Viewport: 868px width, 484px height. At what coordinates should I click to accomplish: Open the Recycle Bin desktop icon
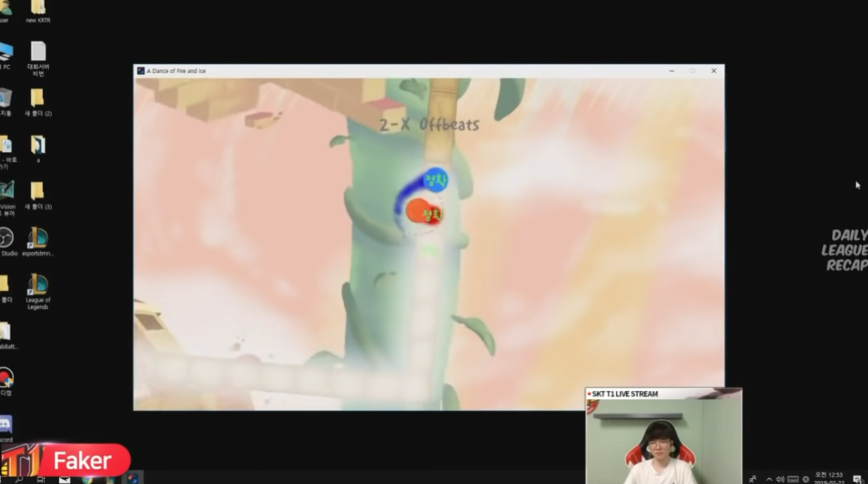[6, 102]
